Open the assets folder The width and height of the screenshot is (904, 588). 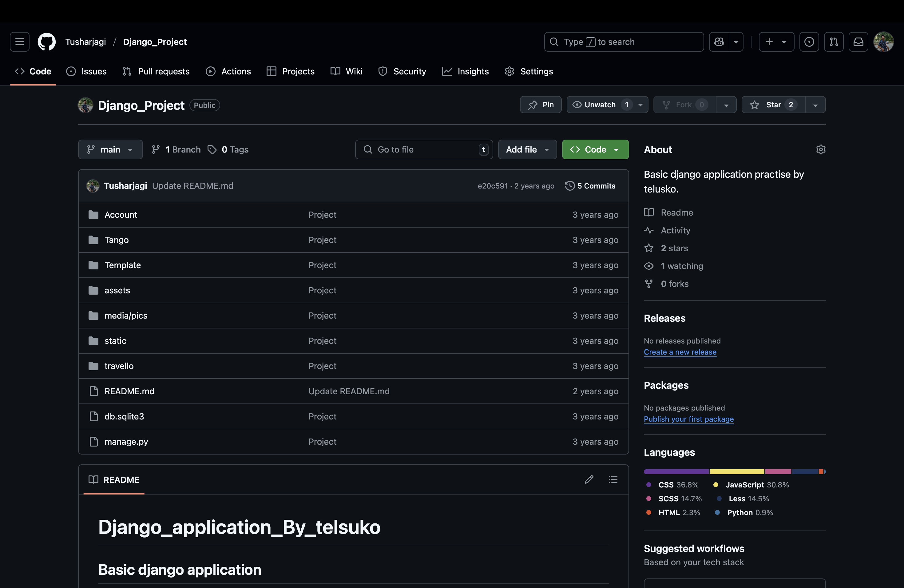pyautogui.click(x=117, y=290)
